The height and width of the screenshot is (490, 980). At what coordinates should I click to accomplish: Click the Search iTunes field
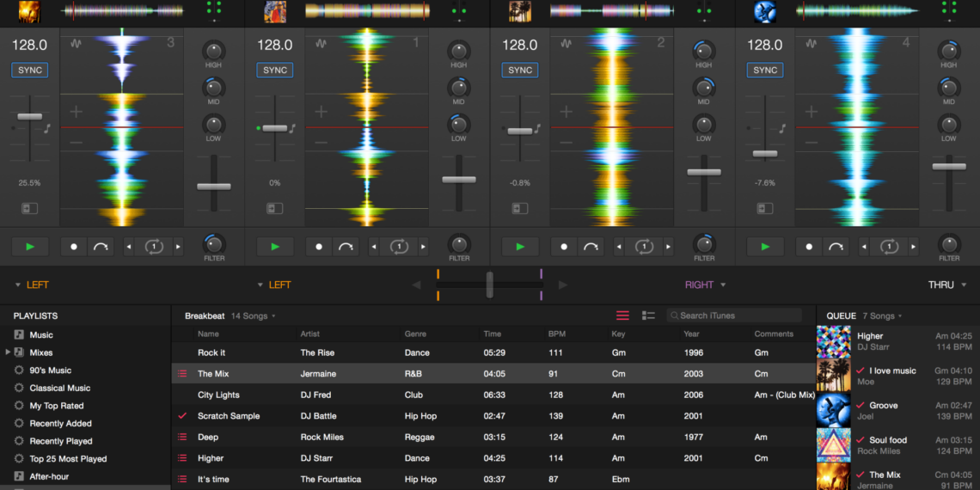(735, 315)
